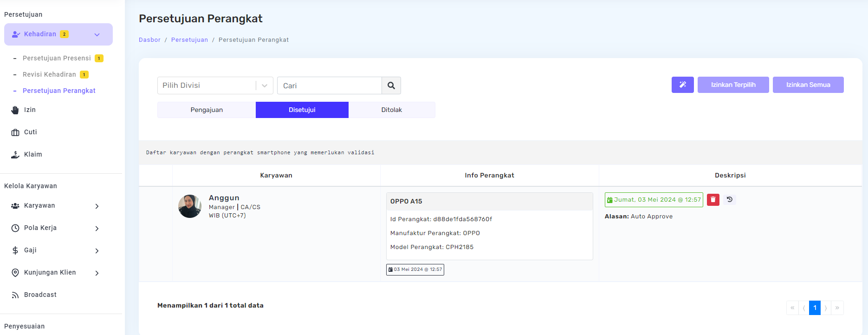Go to Dasbor breadcrumb link
The image size is (868, 335).
pos(149,40)
